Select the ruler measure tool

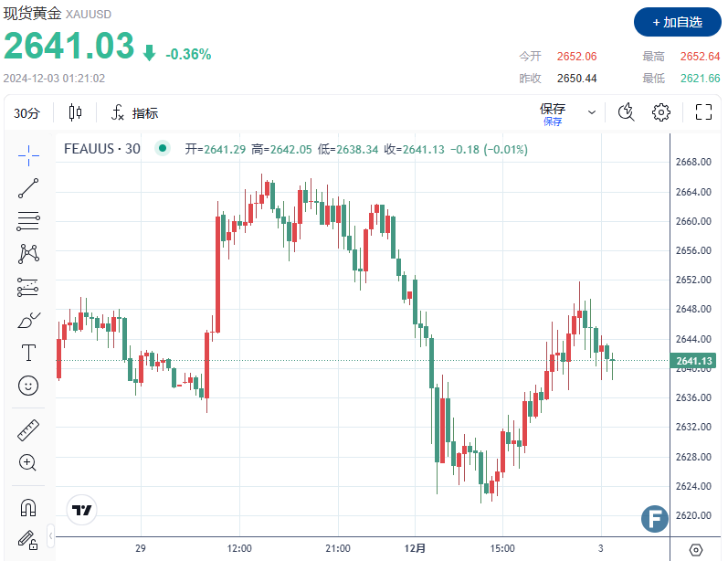pos(28,430)
